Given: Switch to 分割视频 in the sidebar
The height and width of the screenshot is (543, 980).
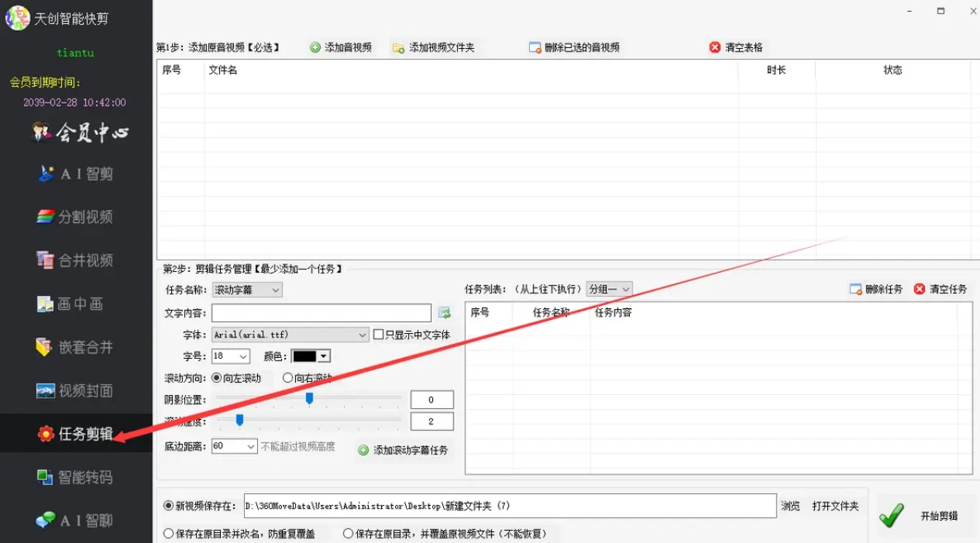Looking at the screenshot, I should [75, 217].
